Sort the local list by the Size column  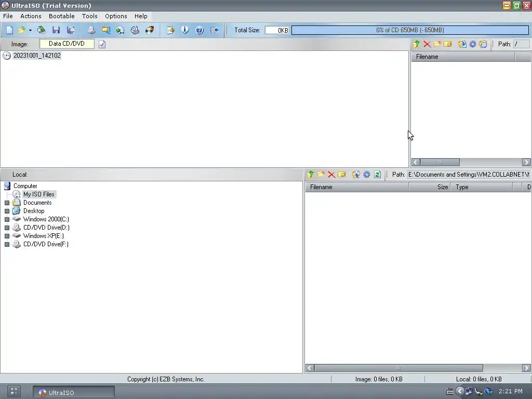pos(430,187)
